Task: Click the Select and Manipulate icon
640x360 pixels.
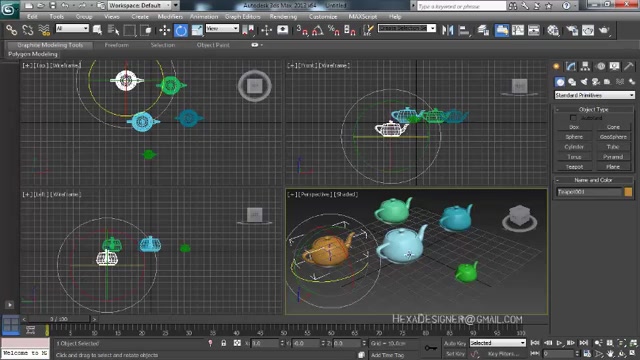Action: [267, 30]
